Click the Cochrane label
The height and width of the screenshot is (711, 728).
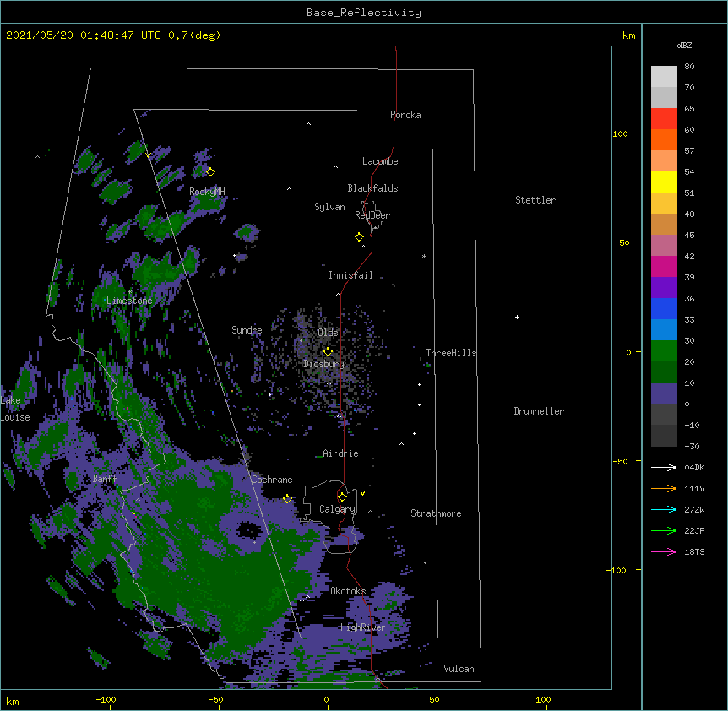click(x=272, y=480)
